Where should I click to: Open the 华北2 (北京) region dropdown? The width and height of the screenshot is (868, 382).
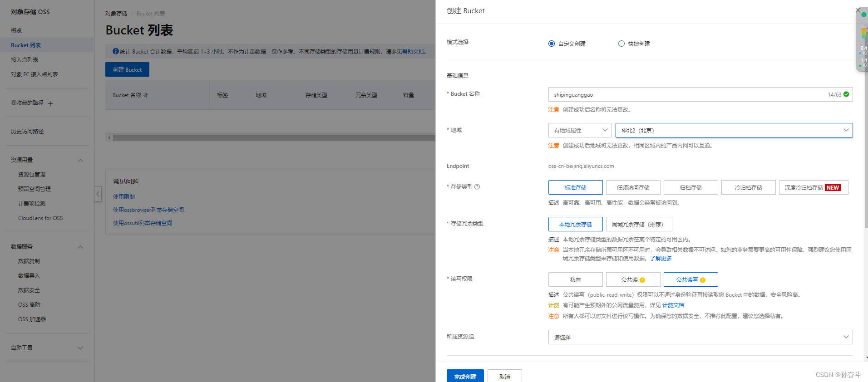[734, 130]
